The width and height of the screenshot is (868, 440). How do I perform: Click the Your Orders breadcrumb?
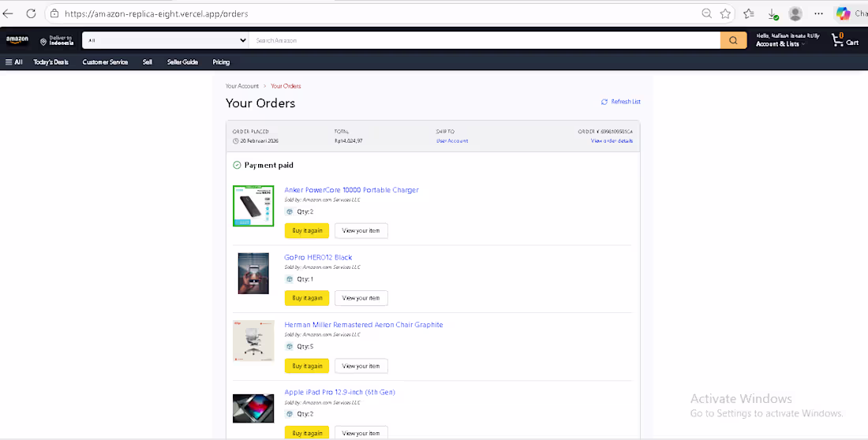286,86
